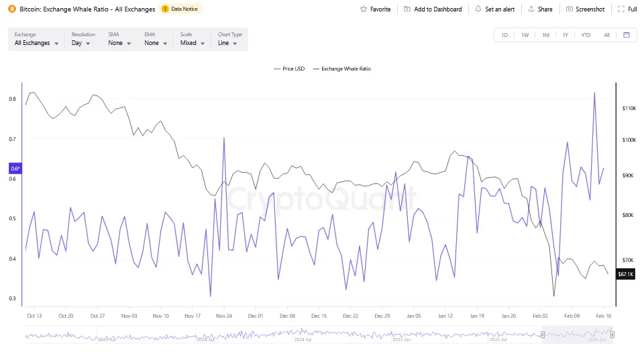Image resolution: width=644 pixels, height=352 pixels.
Task: Select the 1D time range
Action: click(504, 35)
